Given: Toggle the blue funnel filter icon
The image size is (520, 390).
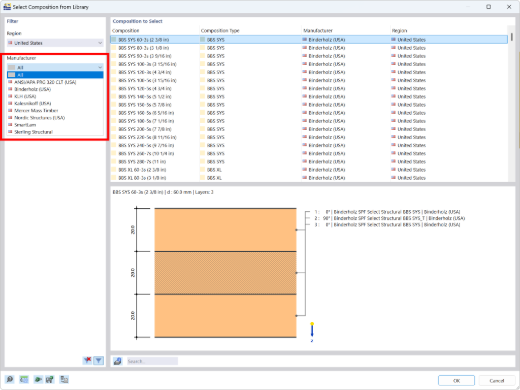Looking at the screenshot, I should click(99, 360).
